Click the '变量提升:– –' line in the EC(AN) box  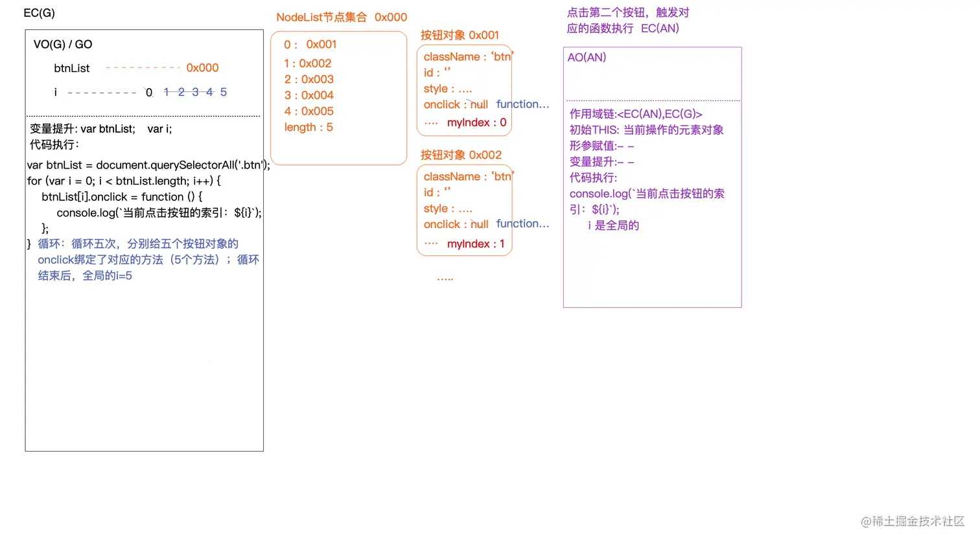click(602, 161)
